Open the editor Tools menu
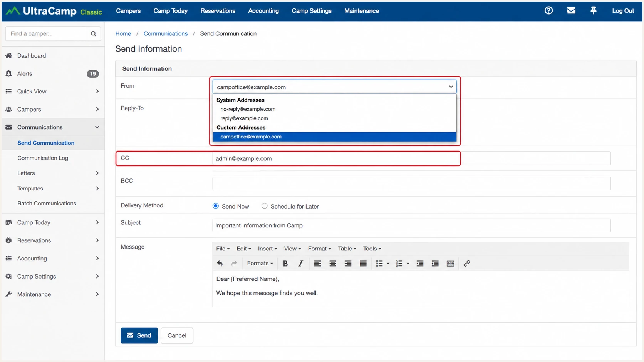Screen dimensions: 644x362 pyautogui.click(x=372, y=249)
